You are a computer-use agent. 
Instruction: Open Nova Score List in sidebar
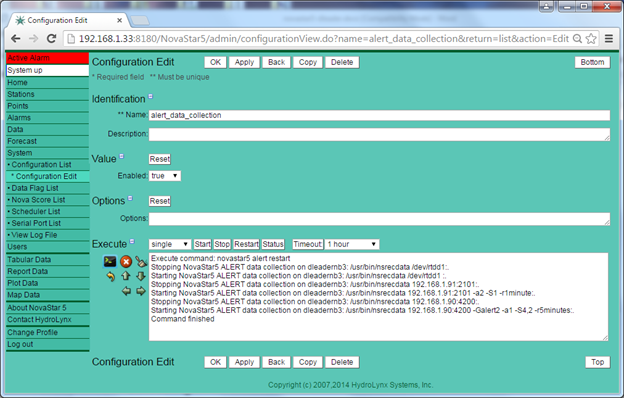tap(47, 200)
